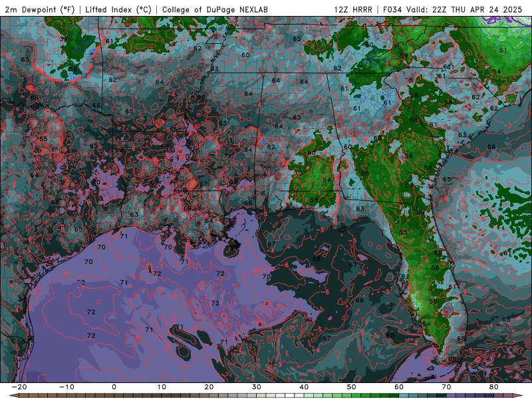Click the dewpoint value 51 on the map
The height and width of the screenshot is (399, 532).
click(503, 51)
